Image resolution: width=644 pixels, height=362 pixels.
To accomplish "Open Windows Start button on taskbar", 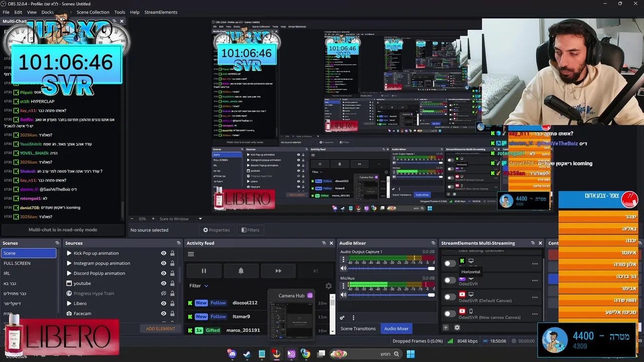I will tap(411, 354).
